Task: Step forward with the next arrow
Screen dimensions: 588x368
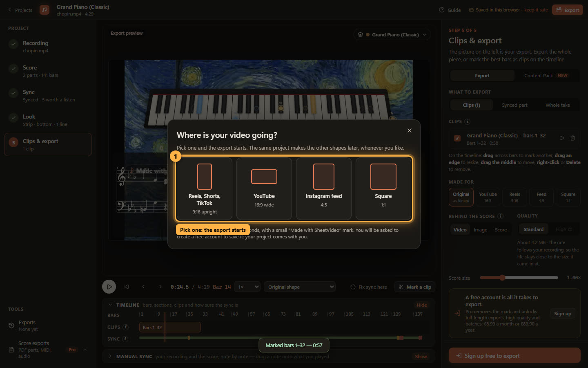Action: pyautogui.click(x=160, y=287)
